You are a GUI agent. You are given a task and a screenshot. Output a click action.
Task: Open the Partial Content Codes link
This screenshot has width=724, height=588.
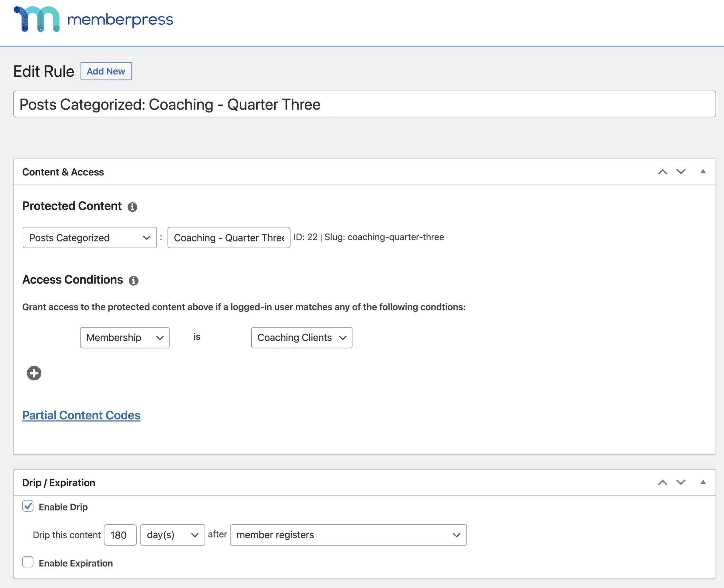[81, 415]
